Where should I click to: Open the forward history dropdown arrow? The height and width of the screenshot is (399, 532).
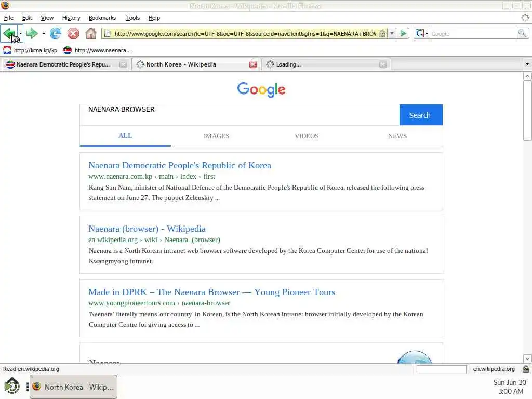click(x=44, y=33)
